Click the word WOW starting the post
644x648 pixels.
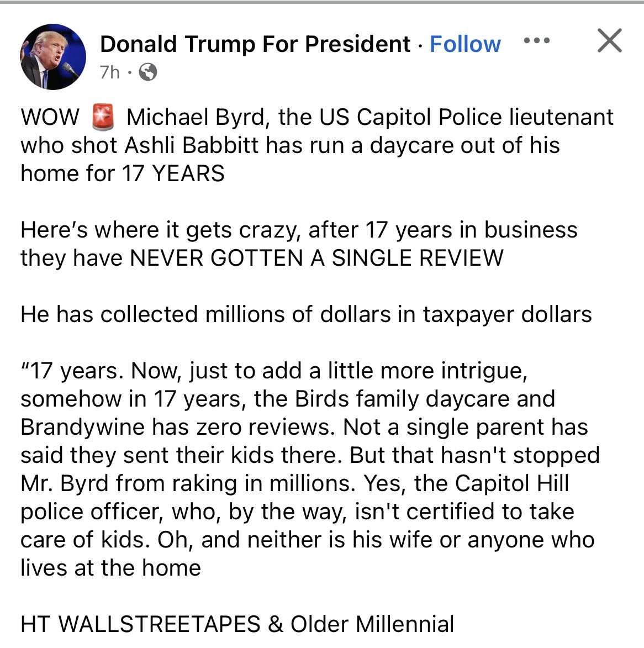[x=50, y=117]
